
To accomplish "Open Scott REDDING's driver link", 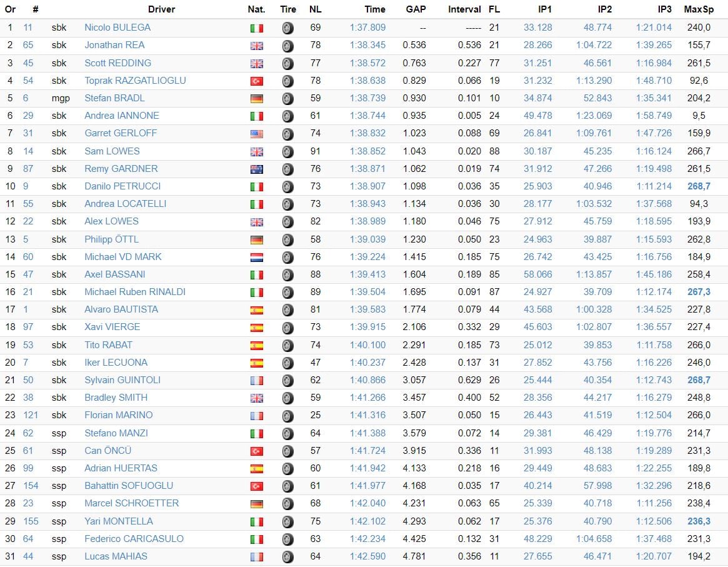I will [x=117, y=63].
